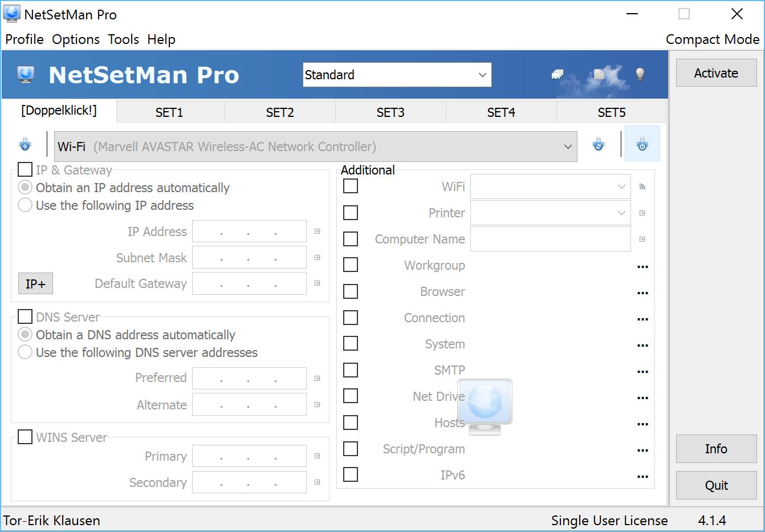Open the Wi-Fi network adapter dropdown
Screen dimensions: 765x532
point(315,147)
